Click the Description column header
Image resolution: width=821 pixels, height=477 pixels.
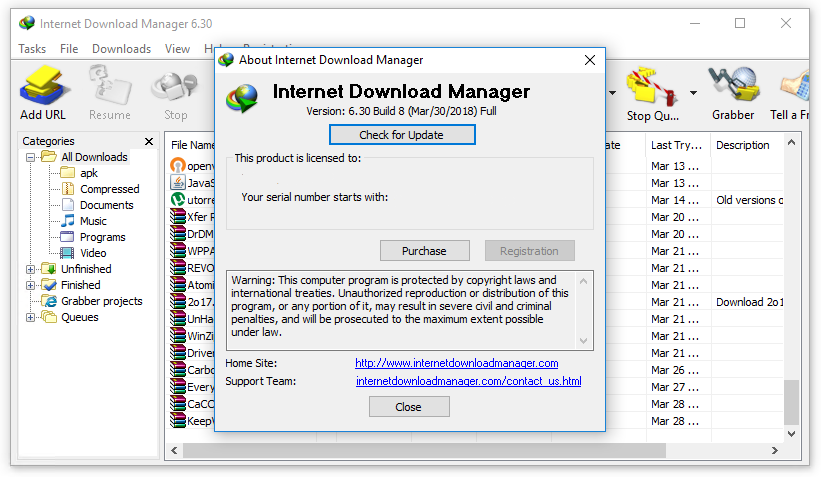pos(747,145)
